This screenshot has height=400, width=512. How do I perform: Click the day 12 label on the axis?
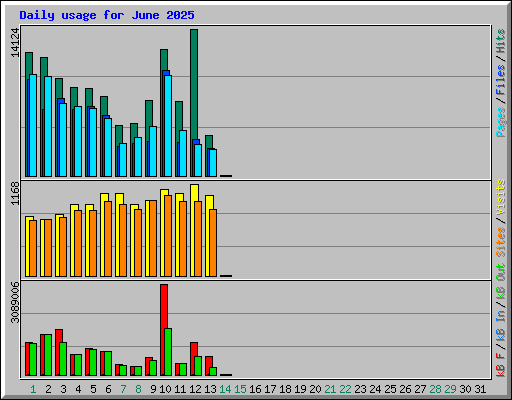click(195, 389)
